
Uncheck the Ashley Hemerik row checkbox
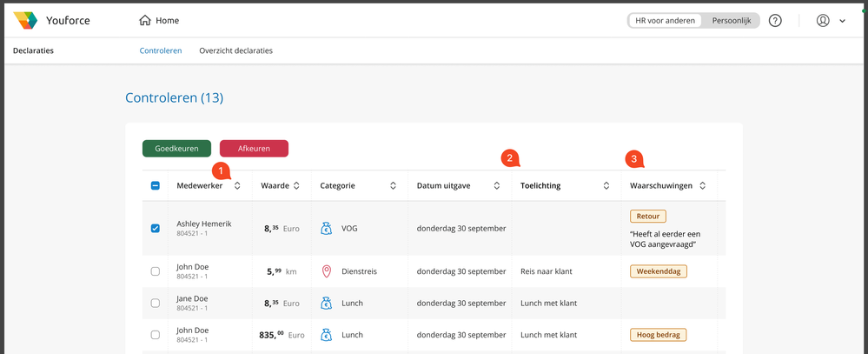coord(156,229)
